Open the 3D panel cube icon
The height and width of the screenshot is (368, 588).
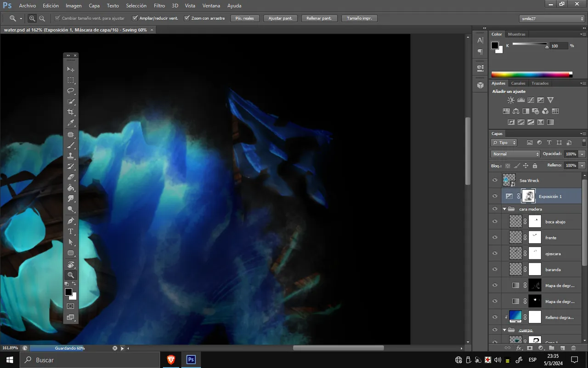[480, 85]
